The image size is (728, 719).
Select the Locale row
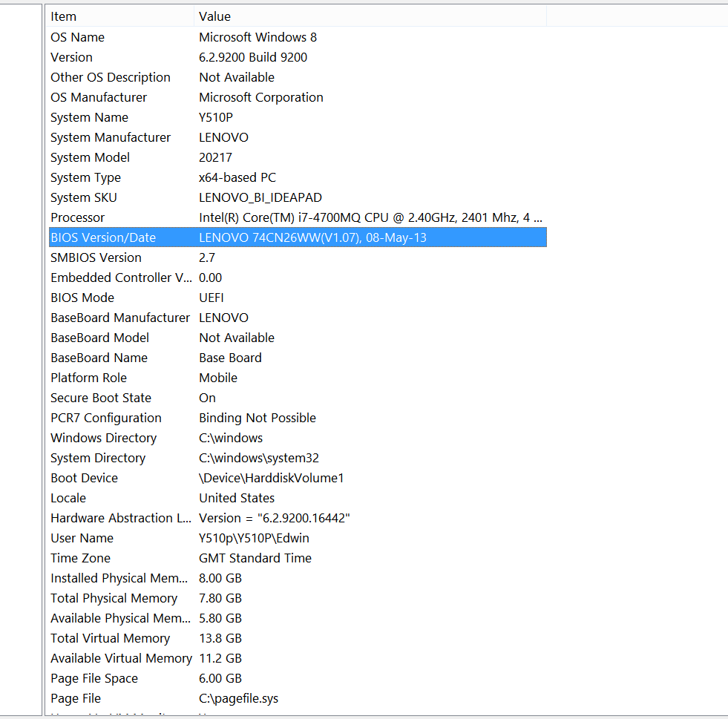click(x=298, y=498)
